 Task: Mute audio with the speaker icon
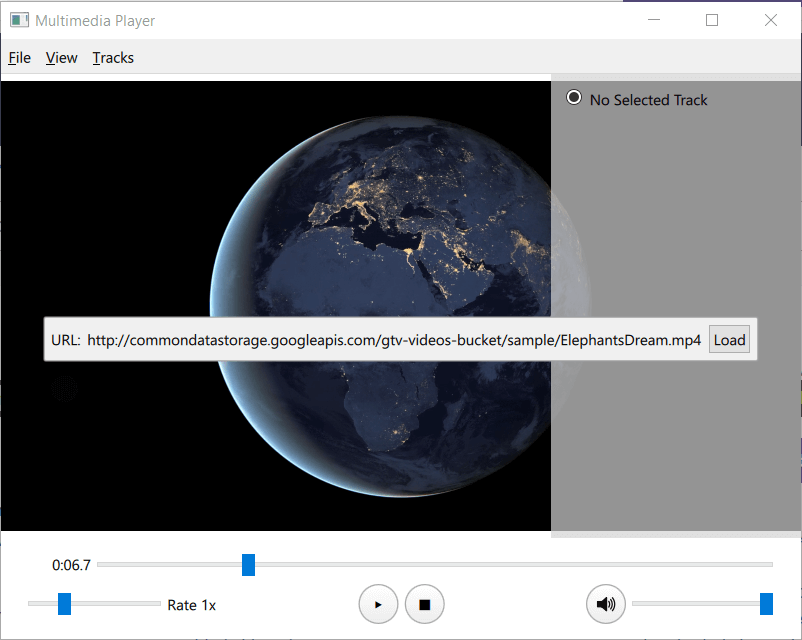click(x=605, y=604)
